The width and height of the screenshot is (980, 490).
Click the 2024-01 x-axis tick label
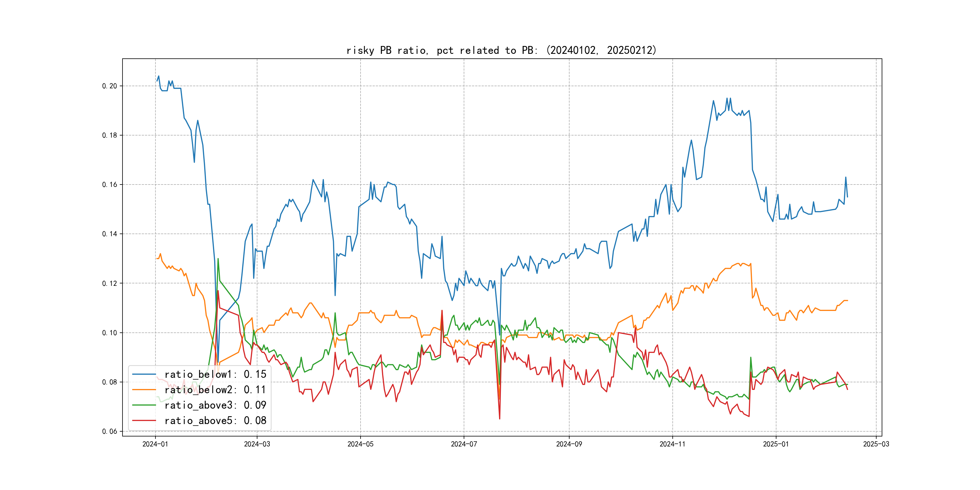pos(155,444)
